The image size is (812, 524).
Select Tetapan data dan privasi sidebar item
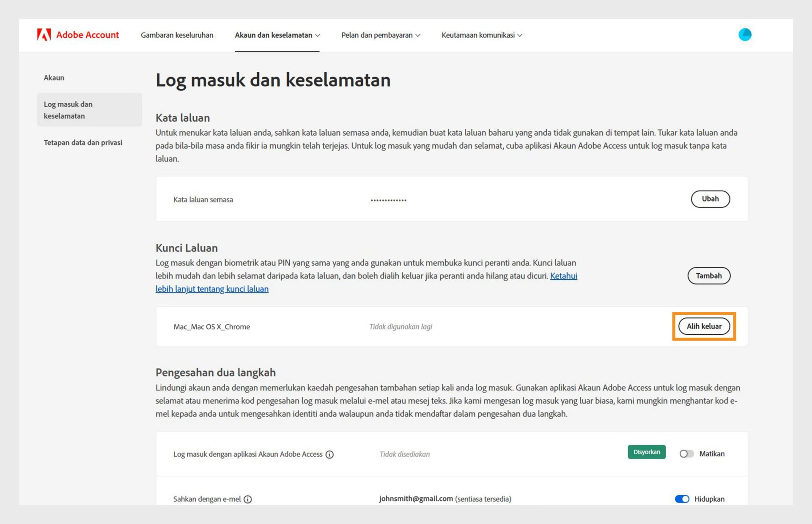pos(83,142)
